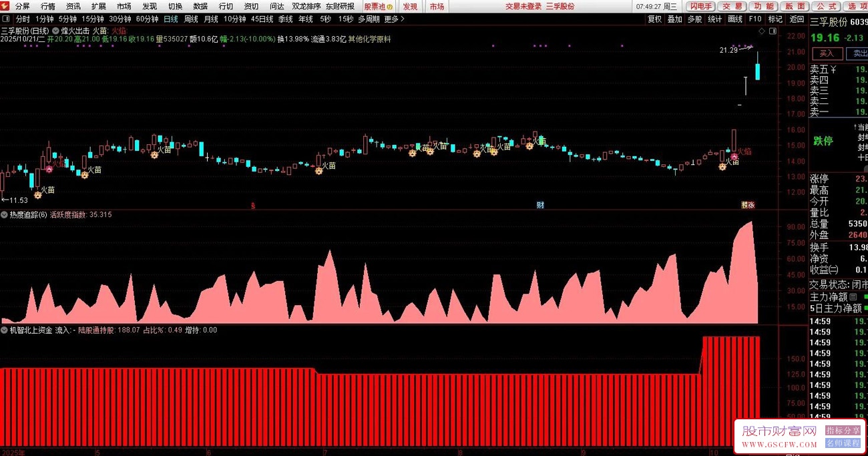This screenshot has height=456, width=868.
Task: Open the 资讯 menu
Action: 73,6
